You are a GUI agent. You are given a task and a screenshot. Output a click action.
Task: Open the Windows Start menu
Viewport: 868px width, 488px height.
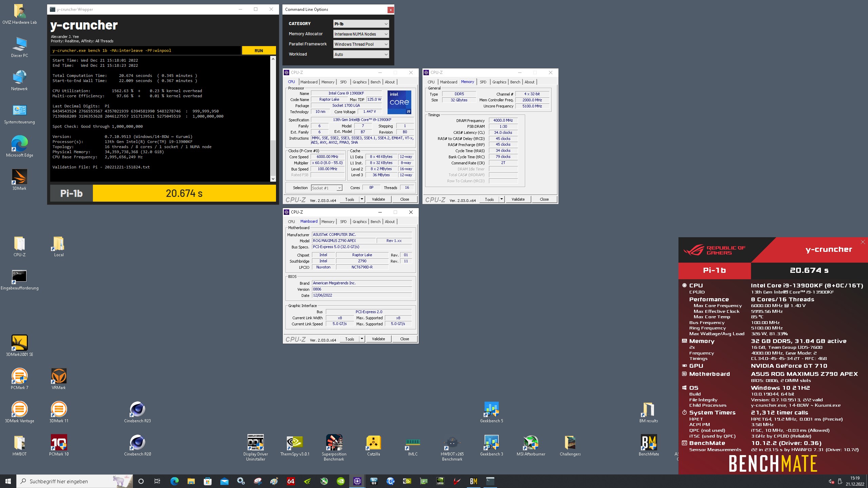[8, 481]
